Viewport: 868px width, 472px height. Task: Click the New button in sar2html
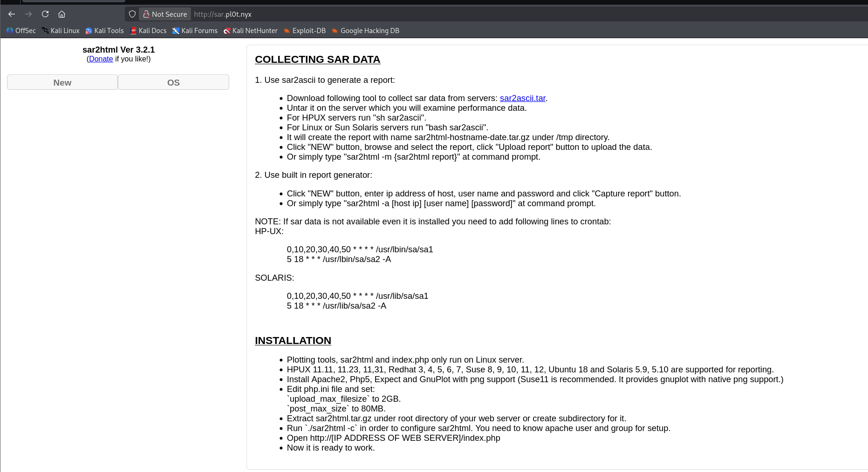(62, 82)
